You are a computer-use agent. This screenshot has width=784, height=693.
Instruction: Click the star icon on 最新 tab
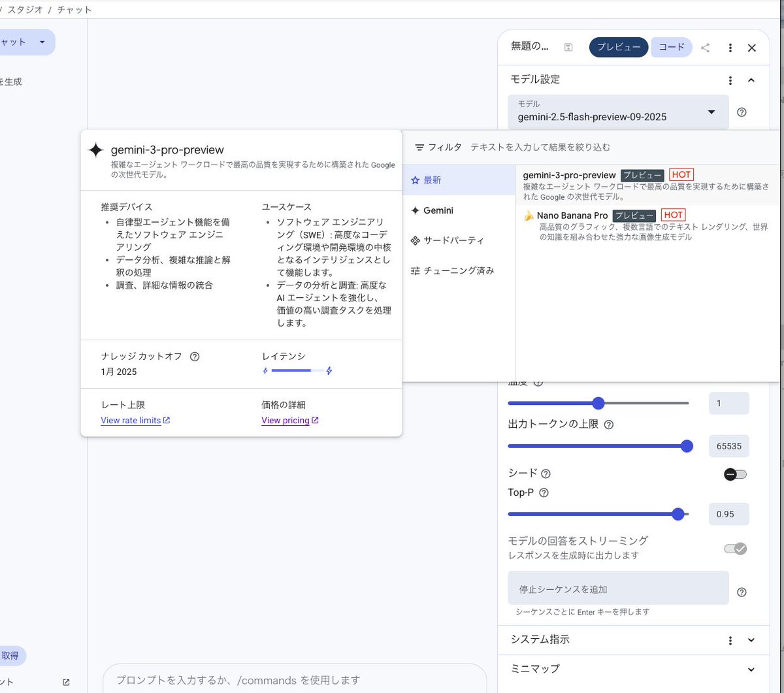415,180
